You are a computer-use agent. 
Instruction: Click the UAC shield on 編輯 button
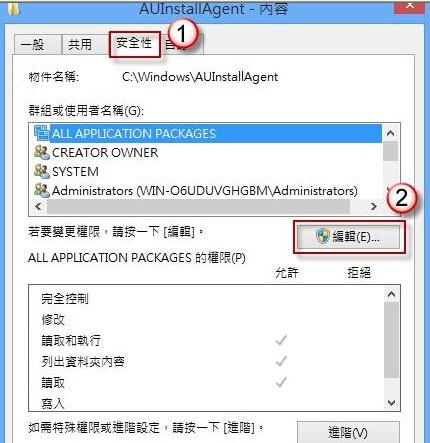point(322,236)
